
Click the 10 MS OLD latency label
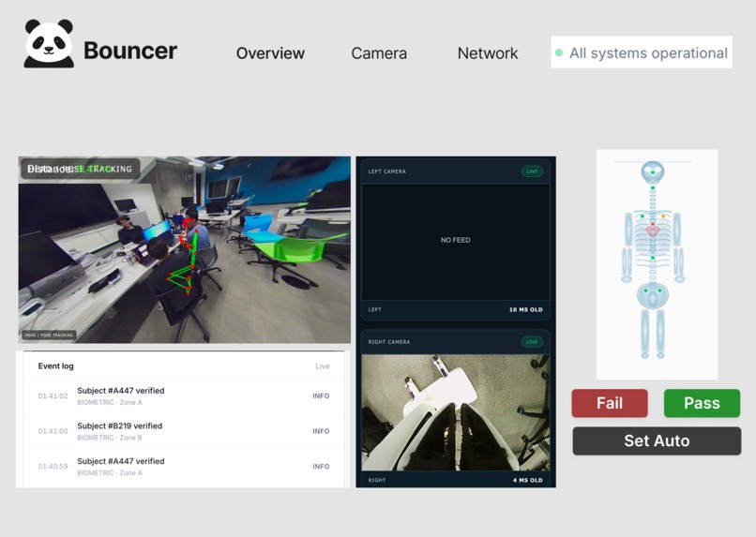click(x=525, y=309)
